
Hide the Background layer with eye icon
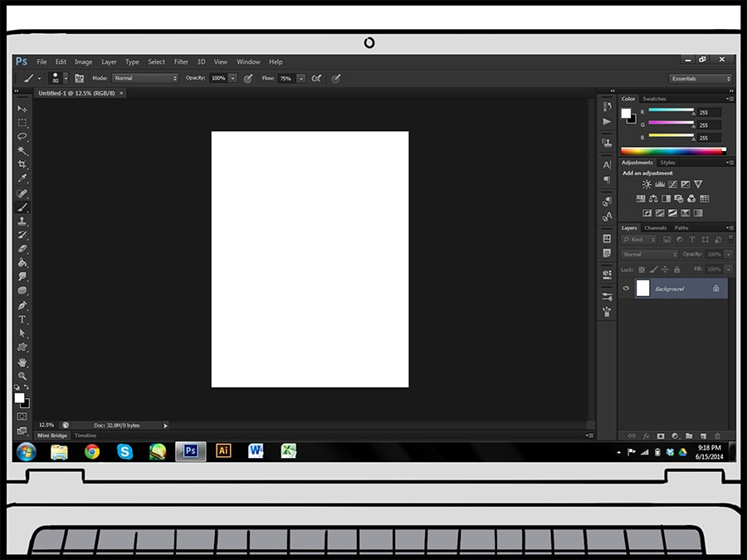click(627, 289)
